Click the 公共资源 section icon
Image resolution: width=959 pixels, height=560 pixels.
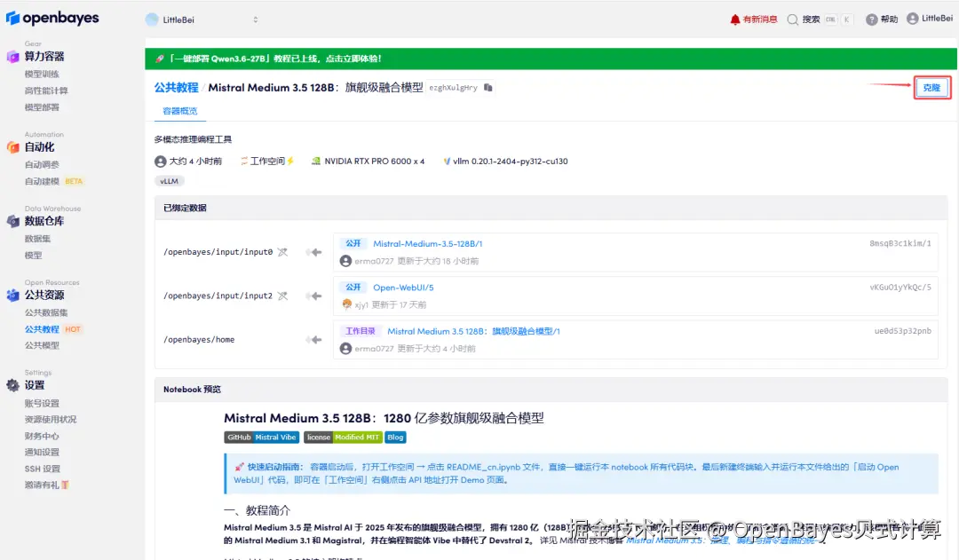point(12,296)
